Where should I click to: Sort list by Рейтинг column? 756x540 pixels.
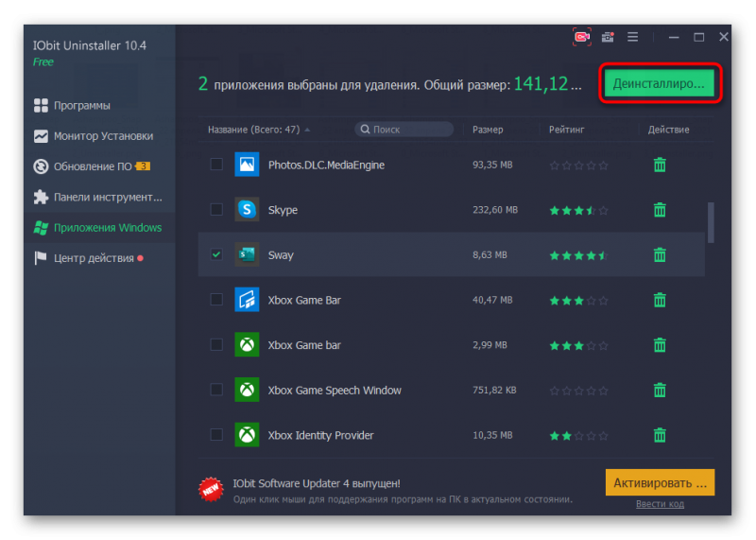coord(566,130)
